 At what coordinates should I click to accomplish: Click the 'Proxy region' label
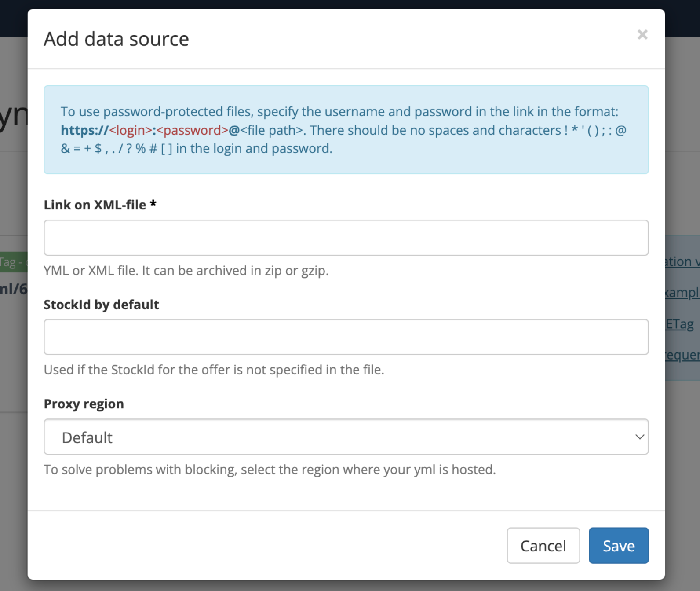point(84,404)
